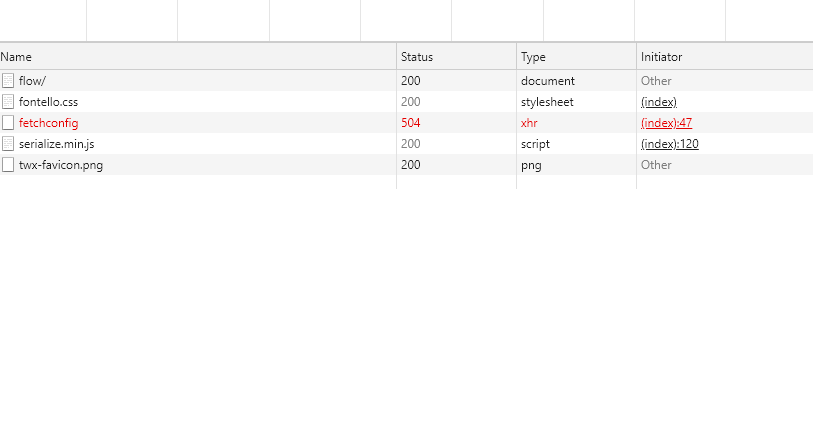Click the stylesheet type cell

tap(547, 102)
